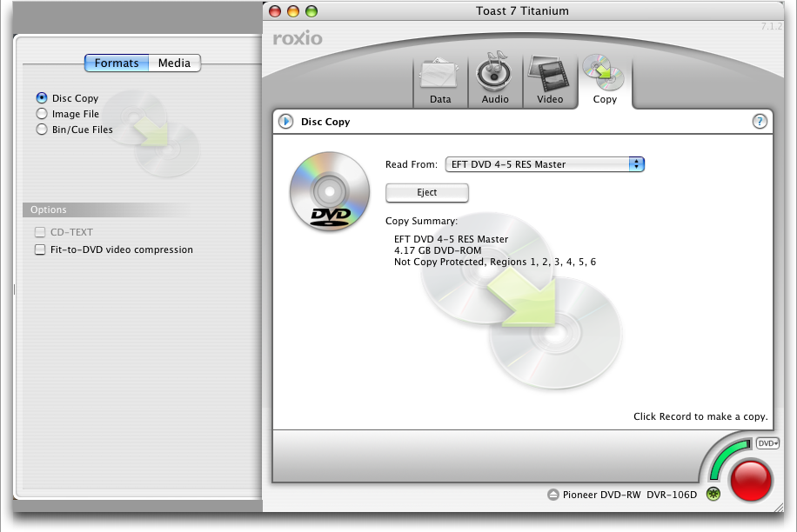Toggle the CD-TEXT checkbox
The image size is (797, 532).
click(x=40, y=232)
